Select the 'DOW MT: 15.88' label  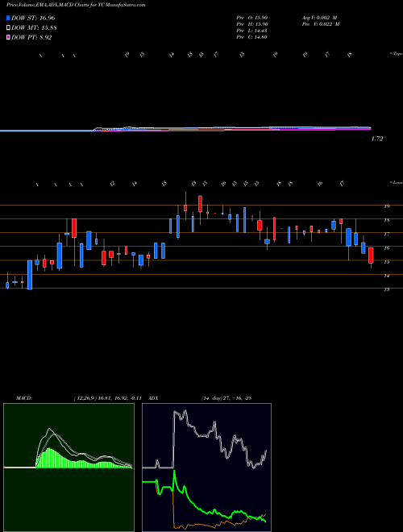[34, 28]
